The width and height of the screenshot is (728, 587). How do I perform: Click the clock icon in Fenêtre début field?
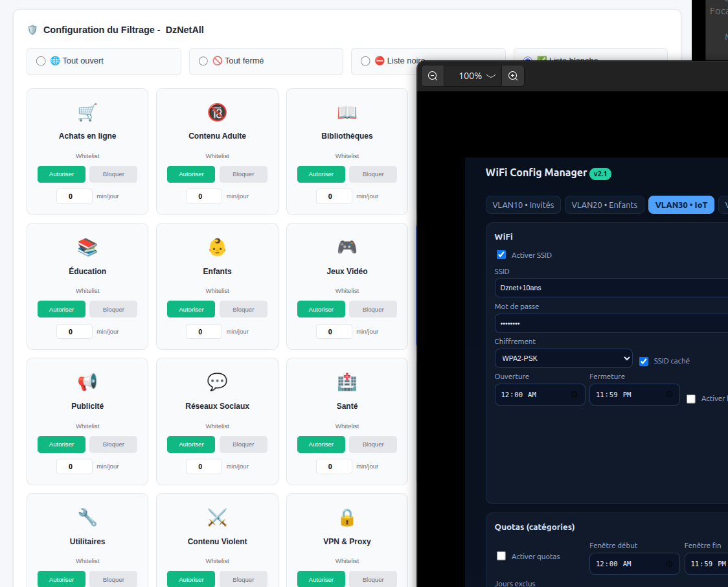tap(669, 564)
